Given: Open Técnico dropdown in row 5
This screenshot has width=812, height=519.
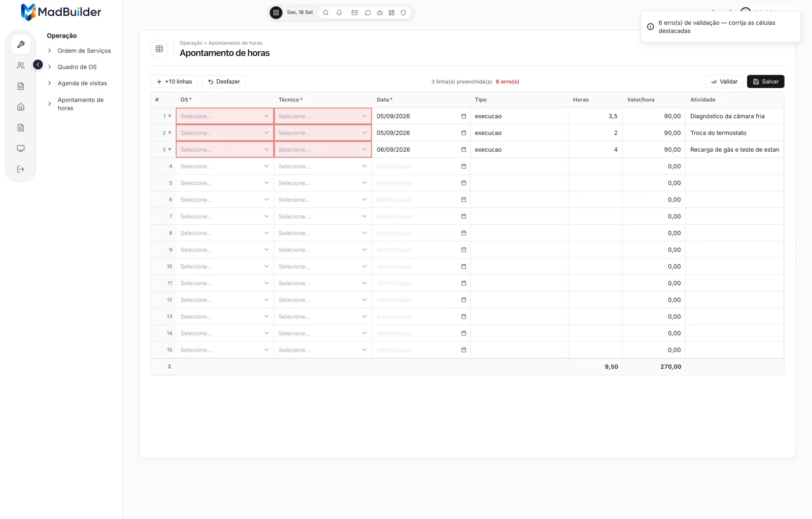Looking at the screenshot, I should coord(323,183).
